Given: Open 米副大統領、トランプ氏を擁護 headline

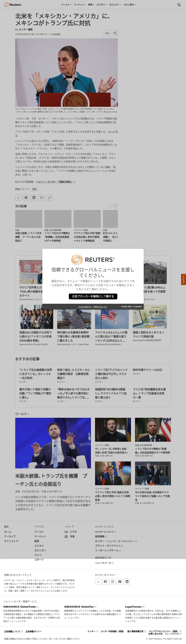Looking at the screenshot, I should click(x=51, y=480).
